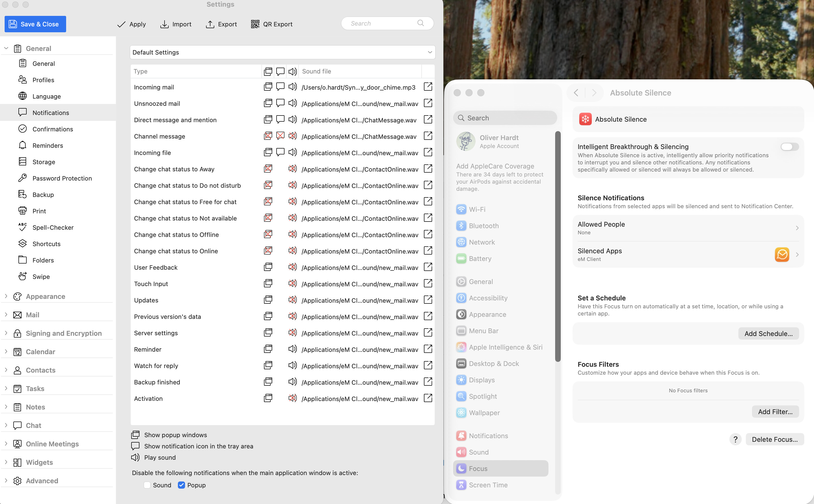Click the Save & Close button
This screenshot has height=504, width=814.
[35, 24]
